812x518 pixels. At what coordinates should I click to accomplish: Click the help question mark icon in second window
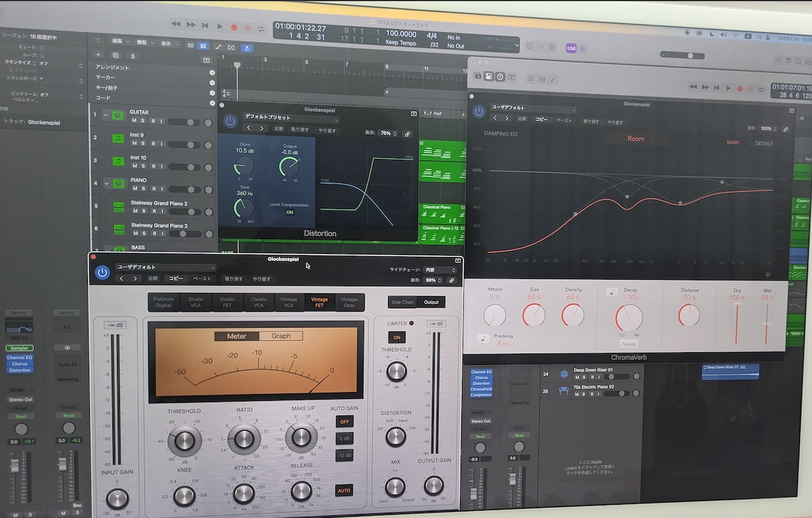tap(501, 77)
